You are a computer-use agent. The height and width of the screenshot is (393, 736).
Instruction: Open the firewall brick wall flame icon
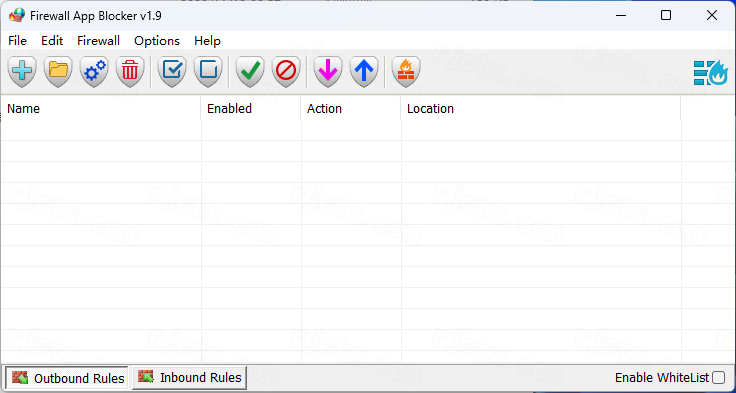(406, 71)
